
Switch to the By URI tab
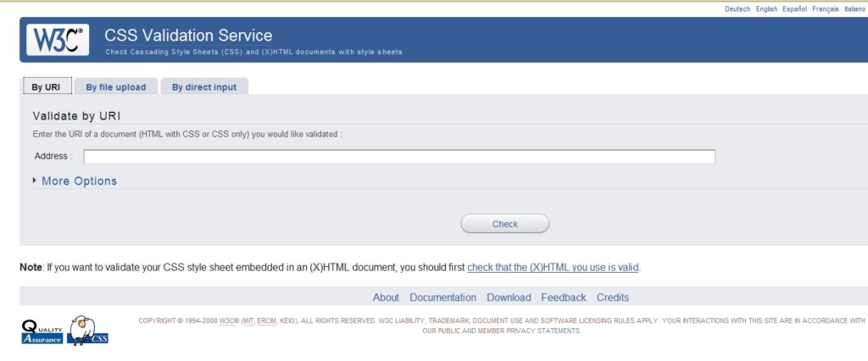tap(46, 87)
